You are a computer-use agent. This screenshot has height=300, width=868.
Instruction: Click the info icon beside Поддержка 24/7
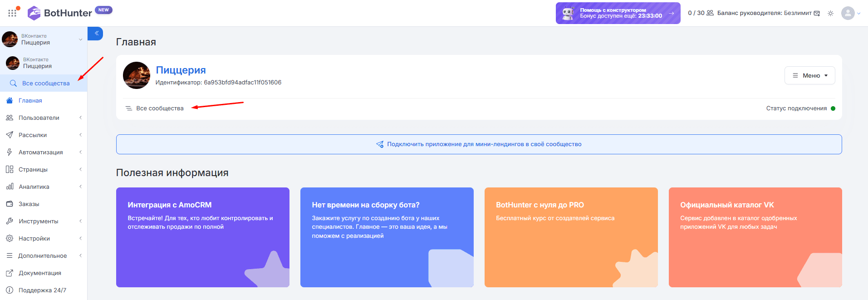click(10, 290)
